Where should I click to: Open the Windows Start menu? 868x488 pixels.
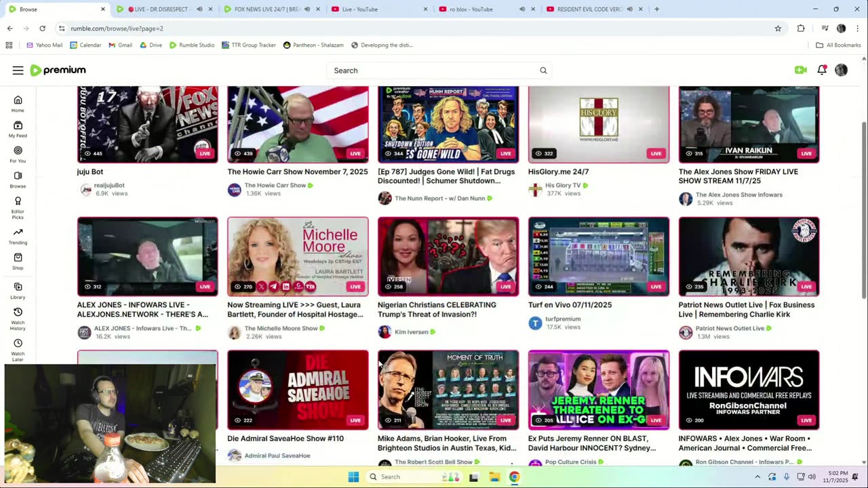click(x=353, y=477)
